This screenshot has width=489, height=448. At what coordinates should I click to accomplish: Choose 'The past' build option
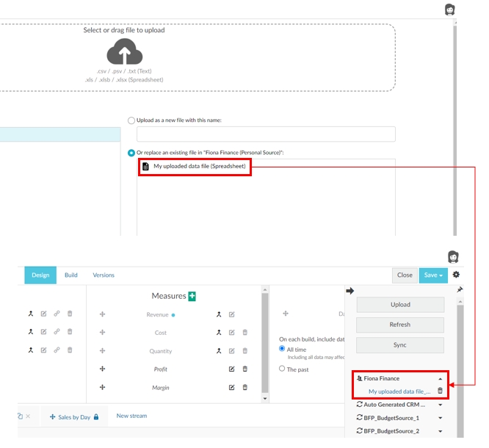(x=282, y=369)
